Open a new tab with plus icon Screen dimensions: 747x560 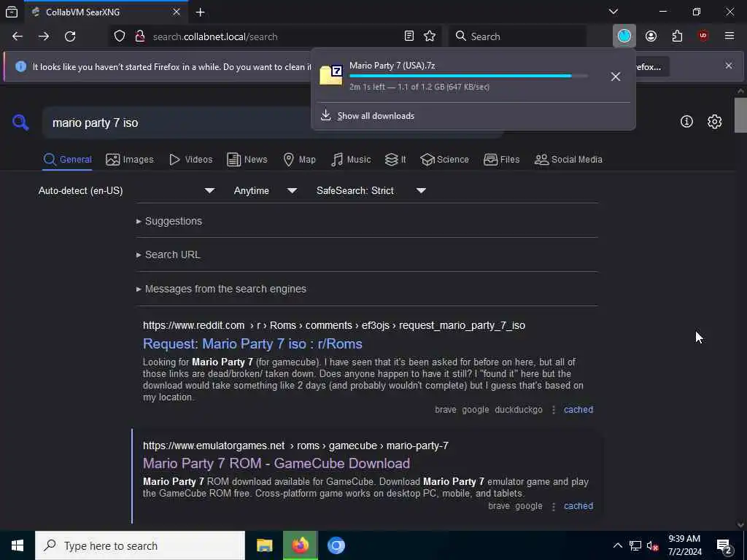pyautogui.click(x=200, y=12)
